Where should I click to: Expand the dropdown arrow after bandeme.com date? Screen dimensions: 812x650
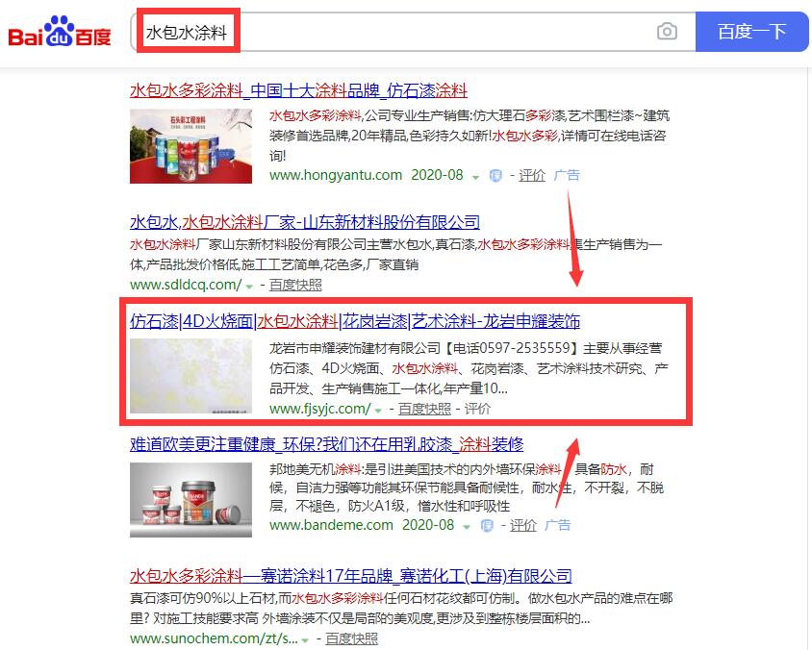tap(467, 527)
